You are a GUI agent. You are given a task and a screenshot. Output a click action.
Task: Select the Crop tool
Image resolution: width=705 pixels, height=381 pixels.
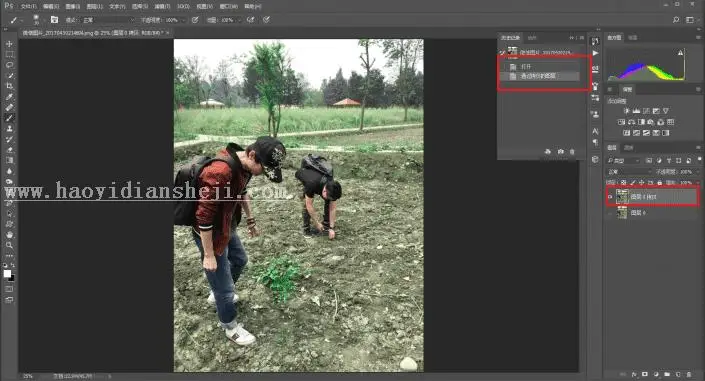click(9, 86)
